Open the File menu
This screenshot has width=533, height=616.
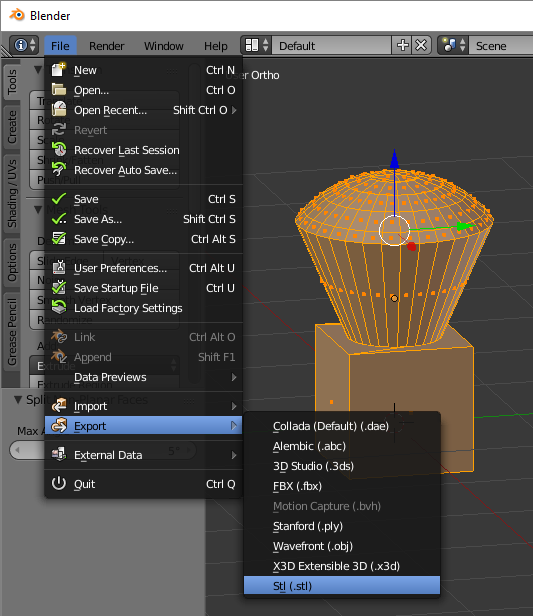click(60, 46)
